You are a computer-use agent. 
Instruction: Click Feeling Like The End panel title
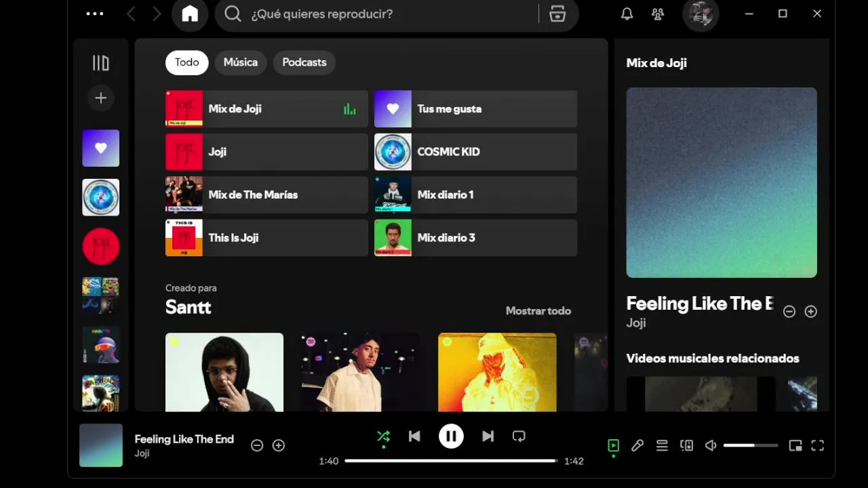(x=700, y=304)
